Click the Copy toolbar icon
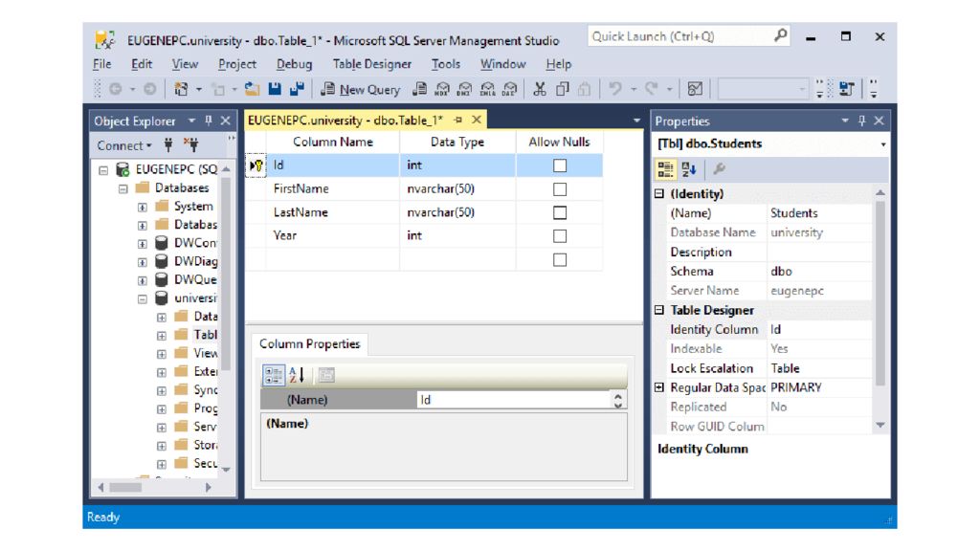Screen dimensions: 980x551 562,89
